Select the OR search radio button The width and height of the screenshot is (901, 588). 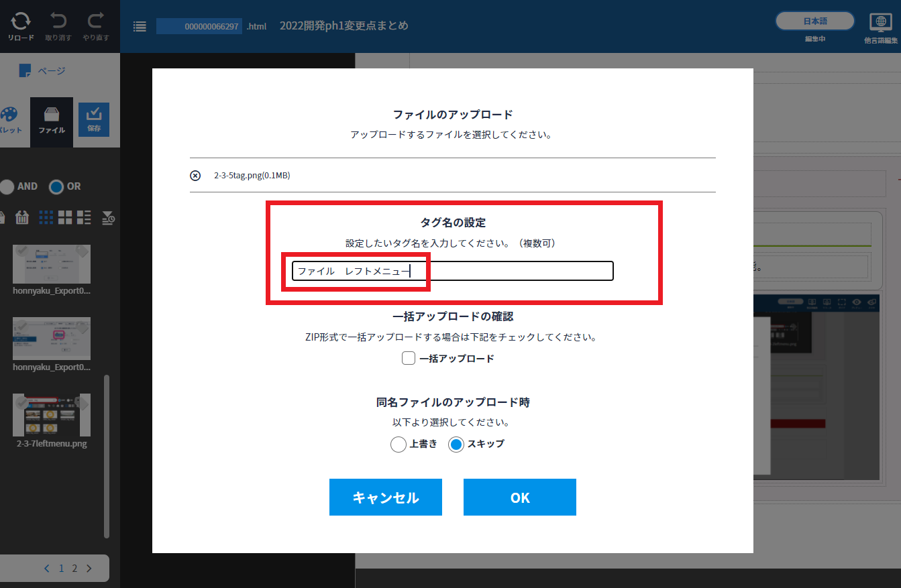56,186
